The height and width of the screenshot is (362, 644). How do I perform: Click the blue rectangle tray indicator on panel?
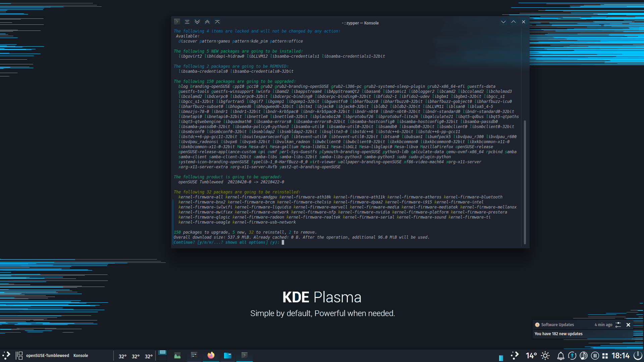pos(501,358)
